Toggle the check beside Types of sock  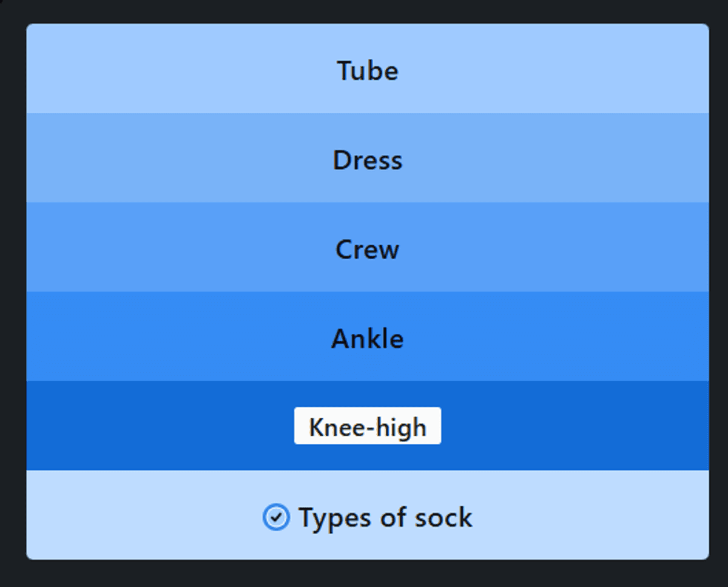click(x=276, y=518)
